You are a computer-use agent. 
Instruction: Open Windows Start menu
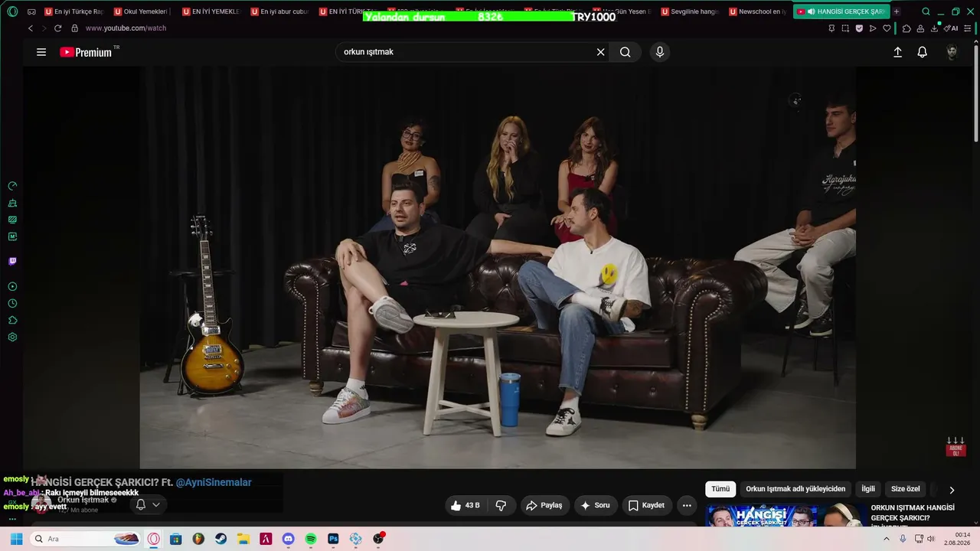coord(16,539)
